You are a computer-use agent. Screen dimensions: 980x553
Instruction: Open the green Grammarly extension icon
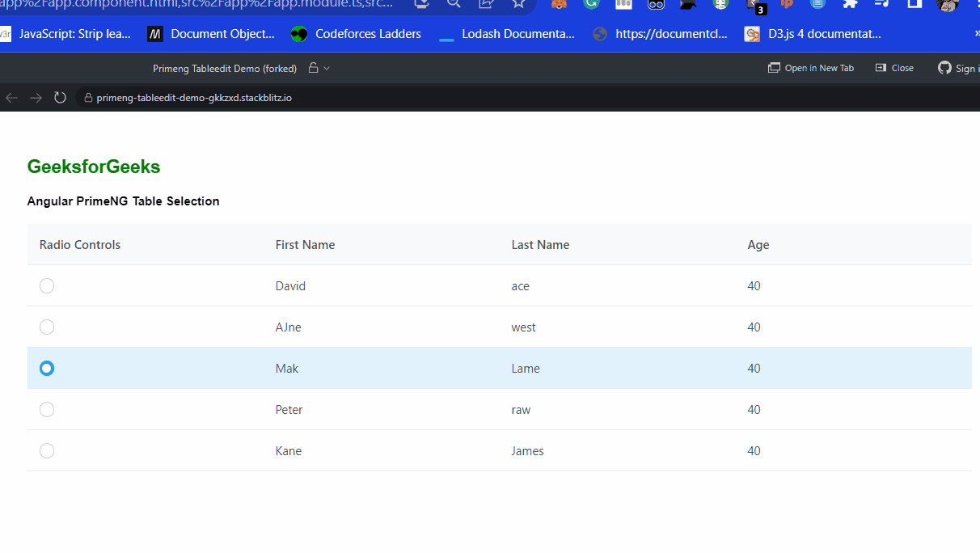pyautogui.click(x=591, y=4)
